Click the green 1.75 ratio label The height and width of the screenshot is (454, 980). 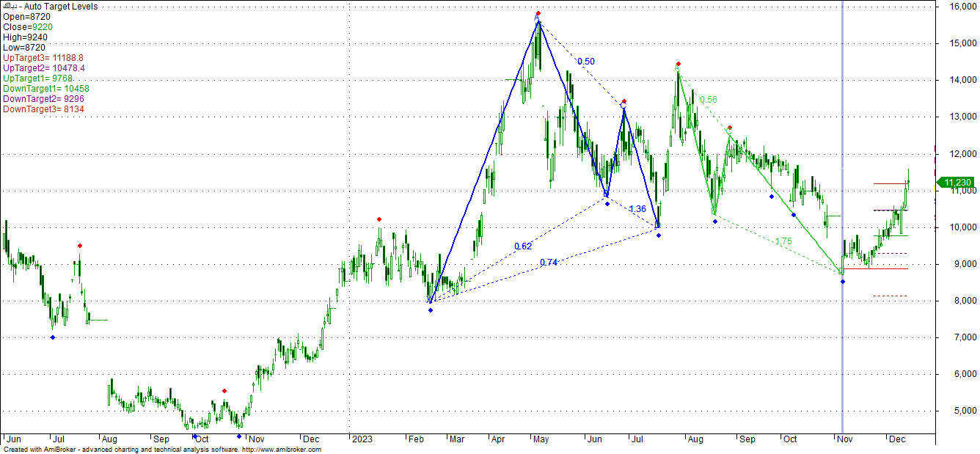tap(783, 241)
